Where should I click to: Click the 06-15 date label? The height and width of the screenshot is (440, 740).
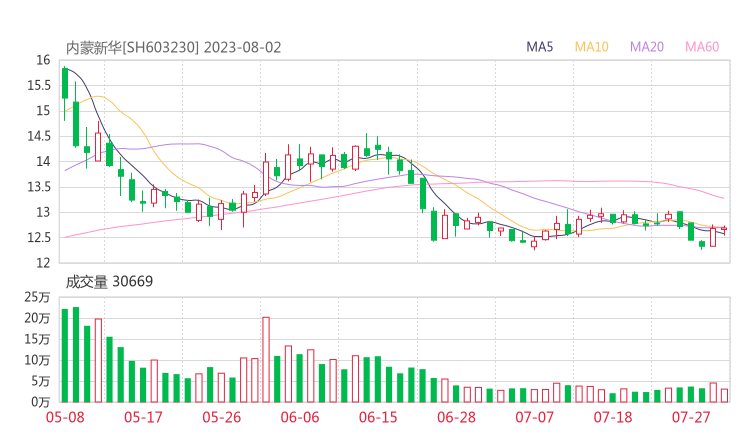tap(378, 417)
